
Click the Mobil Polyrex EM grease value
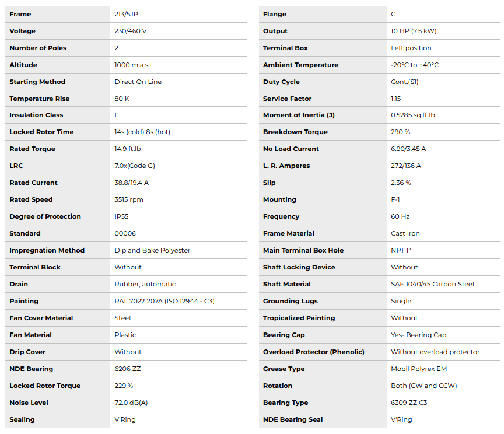coord(418,369)
